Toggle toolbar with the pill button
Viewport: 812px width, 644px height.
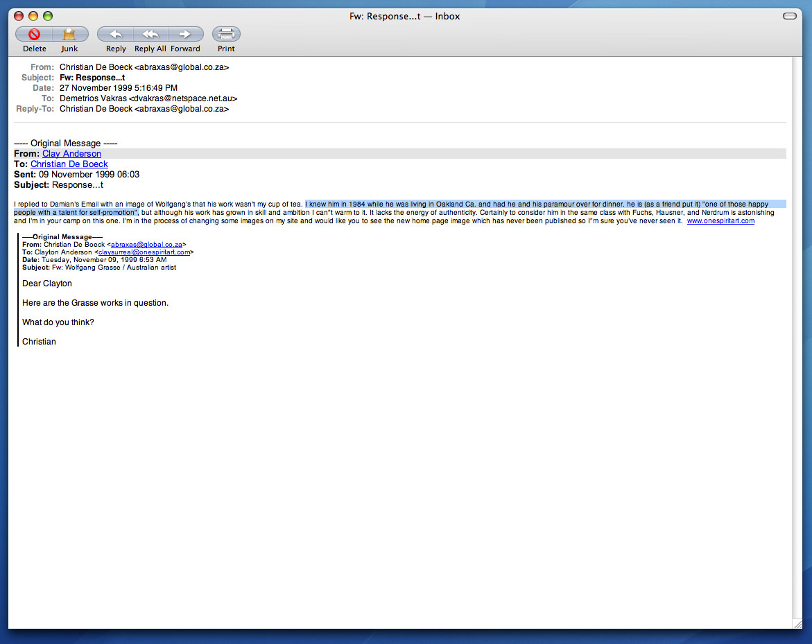pyautogui.click(x=789, y=16)
